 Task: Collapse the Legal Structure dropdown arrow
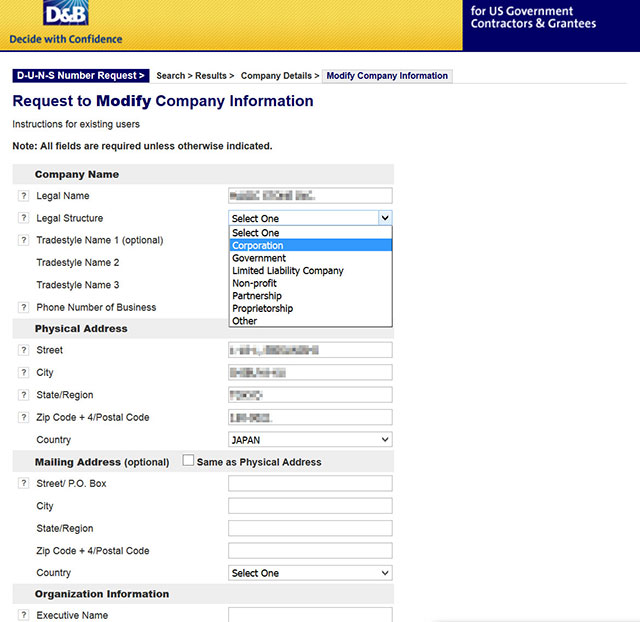point(385,218)
